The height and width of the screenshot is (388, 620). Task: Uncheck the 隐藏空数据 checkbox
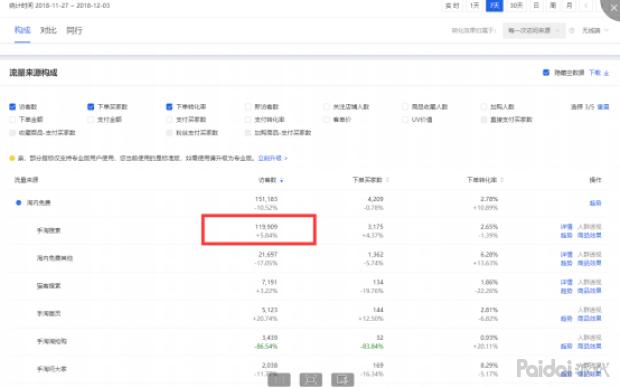[546, 72]
